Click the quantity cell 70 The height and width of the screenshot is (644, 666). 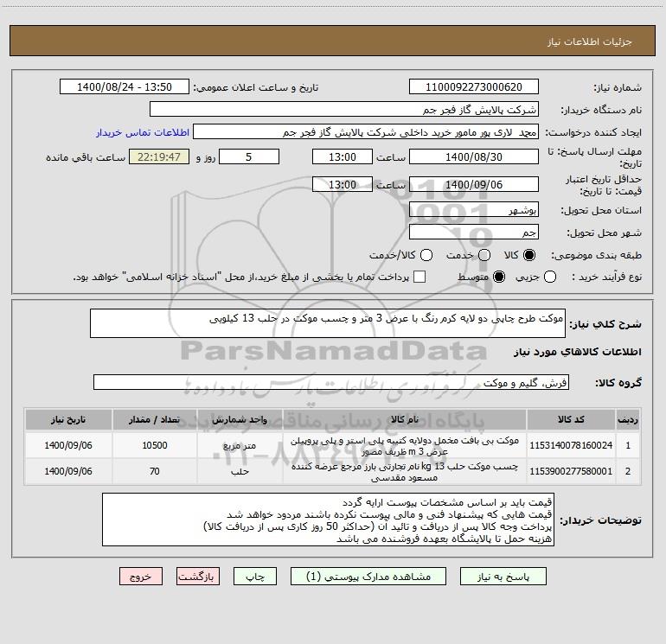[155, 471]
